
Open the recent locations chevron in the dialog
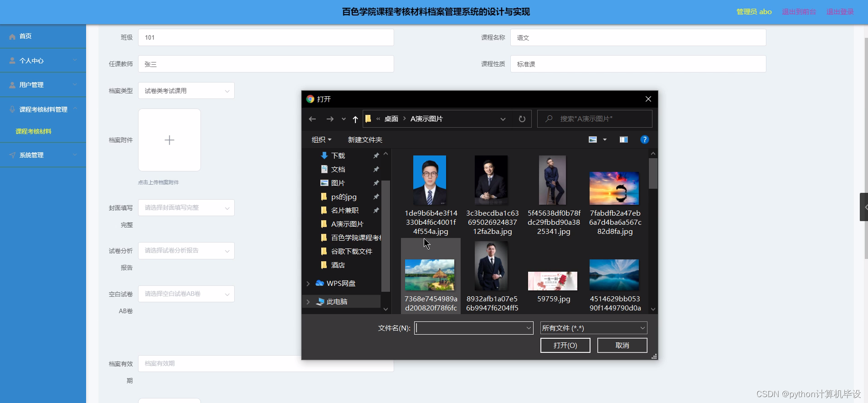[344, 119]
